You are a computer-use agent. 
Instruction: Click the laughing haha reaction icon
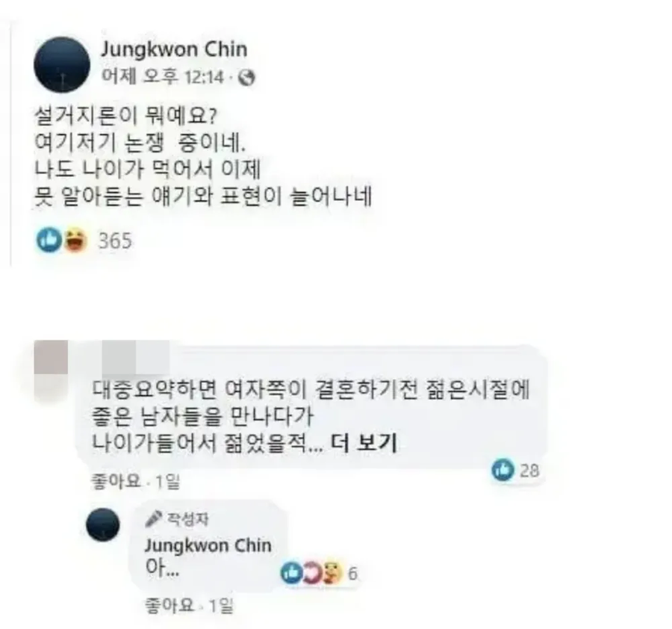[x=76, y=240]
